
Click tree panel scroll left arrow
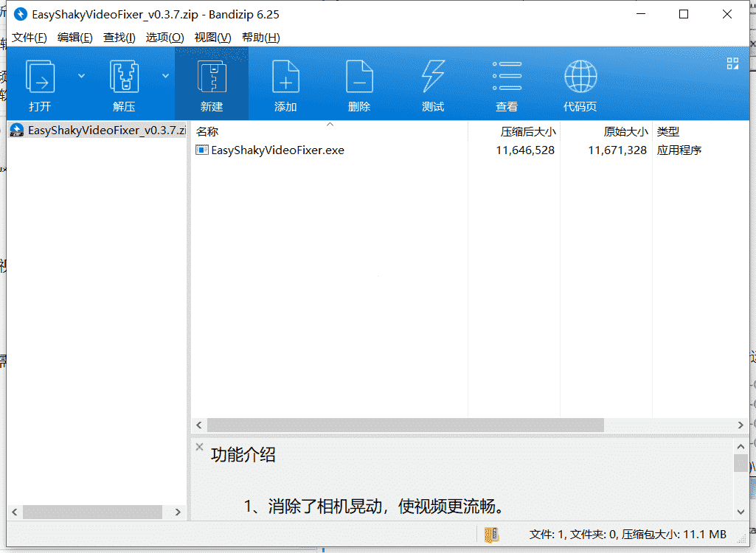click(15, 512)
